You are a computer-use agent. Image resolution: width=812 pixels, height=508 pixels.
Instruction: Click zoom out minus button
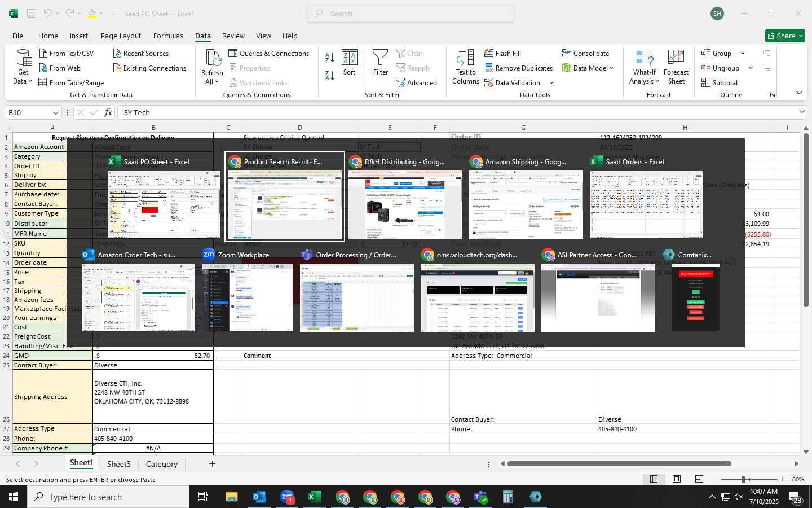716,479
